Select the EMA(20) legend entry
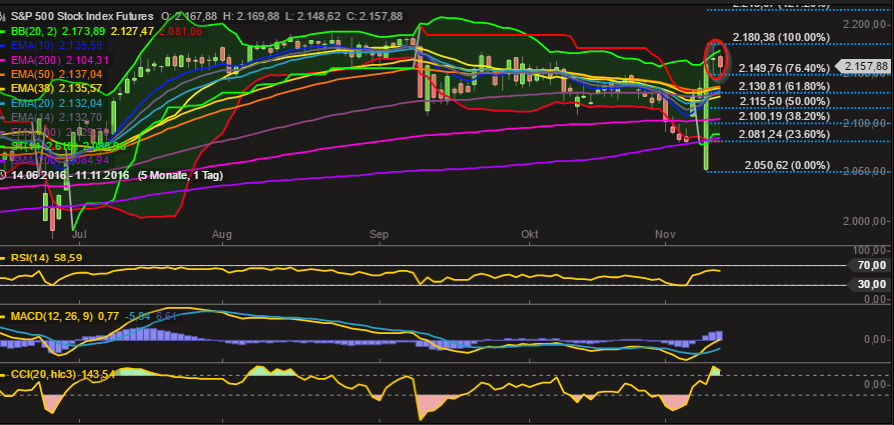The image size is (894, 425). pyautogui.click(x=58, y=103)
